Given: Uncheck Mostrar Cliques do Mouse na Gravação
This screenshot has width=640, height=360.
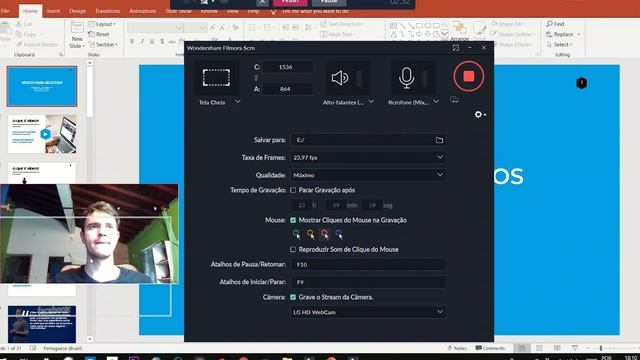Looking at the screenshot, I should [293, 220].
